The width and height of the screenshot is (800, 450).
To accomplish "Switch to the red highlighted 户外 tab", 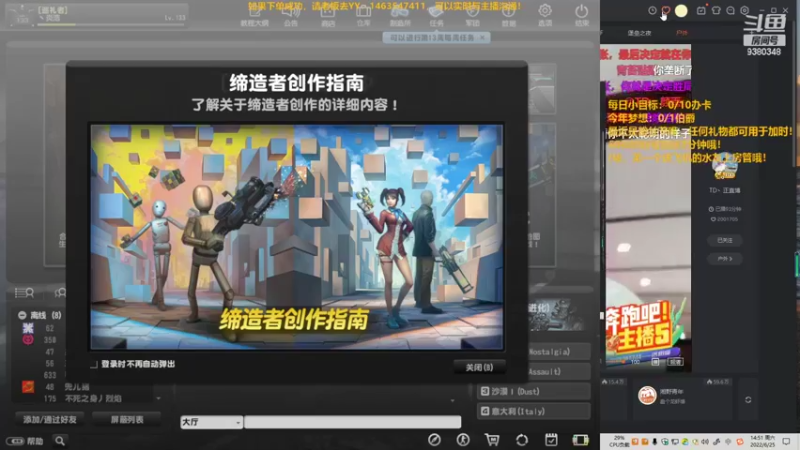I will [x=682, y=33].
